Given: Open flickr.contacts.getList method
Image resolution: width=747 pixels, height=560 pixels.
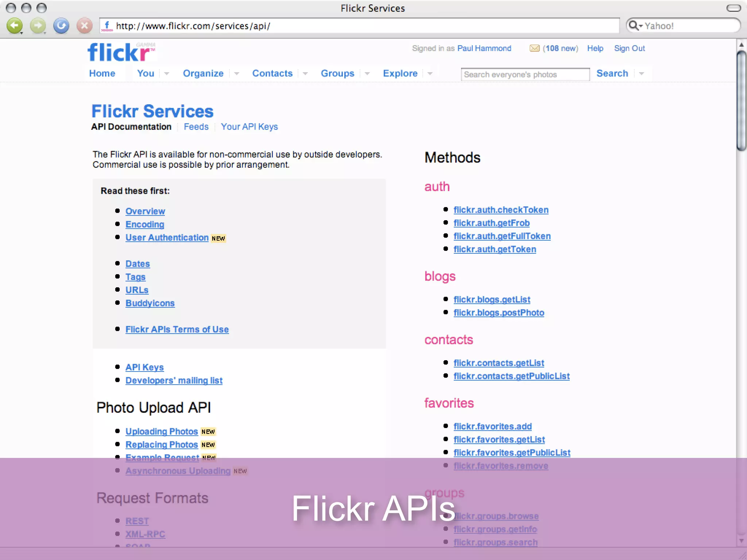Looking at the screenshot, I should click(x=499, y=363).
